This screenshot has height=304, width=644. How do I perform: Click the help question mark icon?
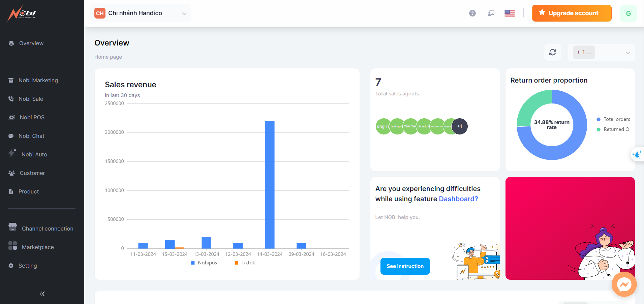(472, 13)
